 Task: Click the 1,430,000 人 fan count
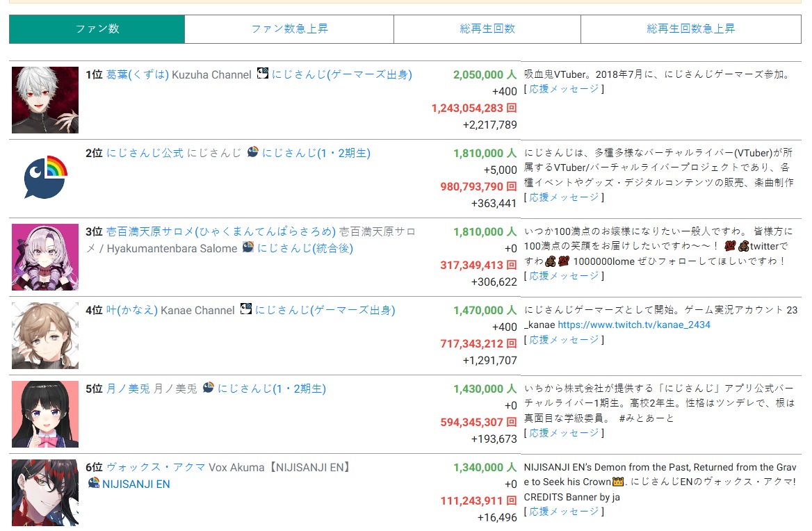[x=485, y=389]
